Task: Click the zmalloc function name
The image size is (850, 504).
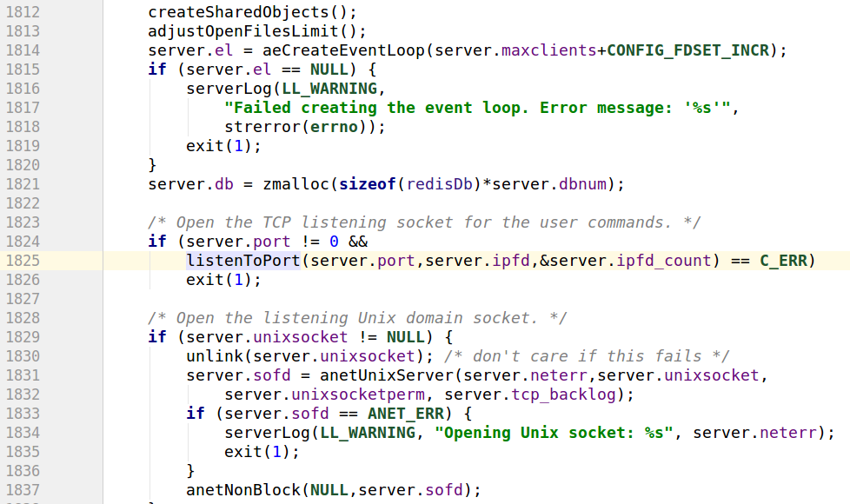Action: pyautogui.click(x=296, y=184)
